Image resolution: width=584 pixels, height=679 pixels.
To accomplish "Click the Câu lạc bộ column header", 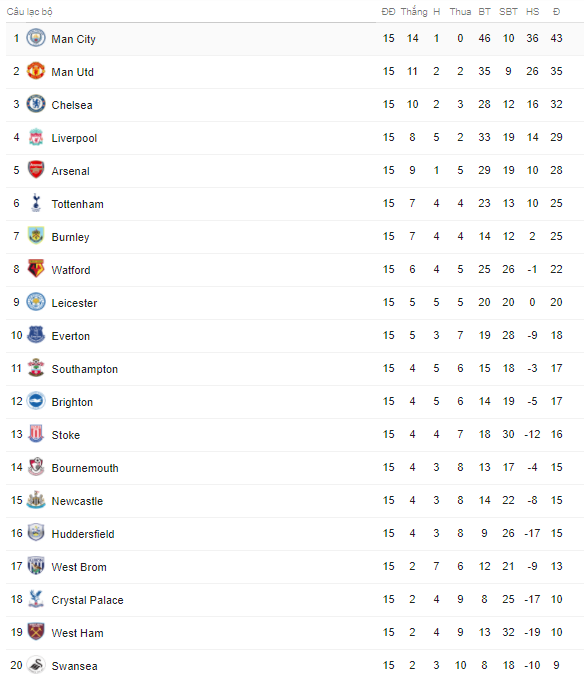I will coord(29,12).
